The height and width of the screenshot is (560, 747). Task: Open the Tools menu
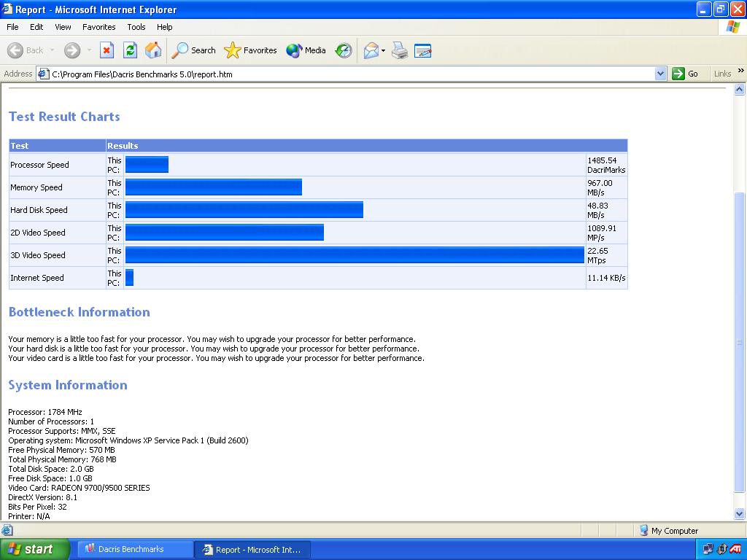click(x=136, y=27)
